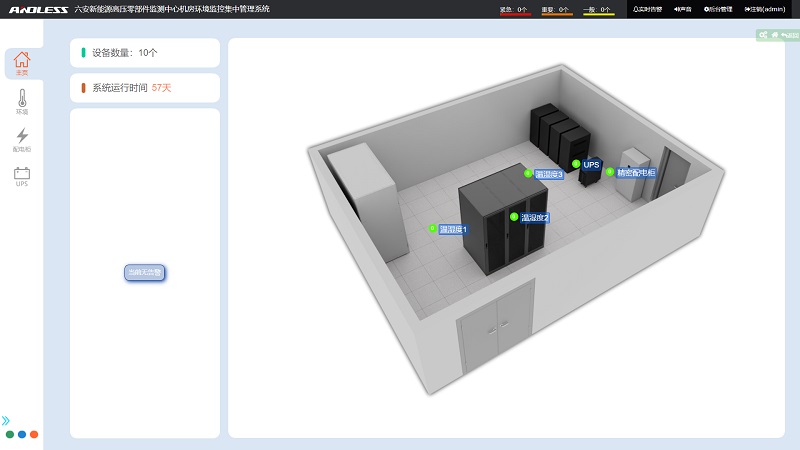Select the 温湿度3 sensor label
Image resolution: width=800 pixels, height=450 pixels.
pos(549,174)
